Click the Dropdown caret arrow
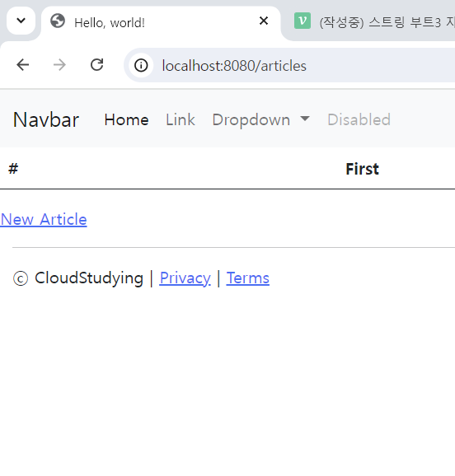Image resolution: width=455 pixels, height=476 pixels. pos(305,119)
